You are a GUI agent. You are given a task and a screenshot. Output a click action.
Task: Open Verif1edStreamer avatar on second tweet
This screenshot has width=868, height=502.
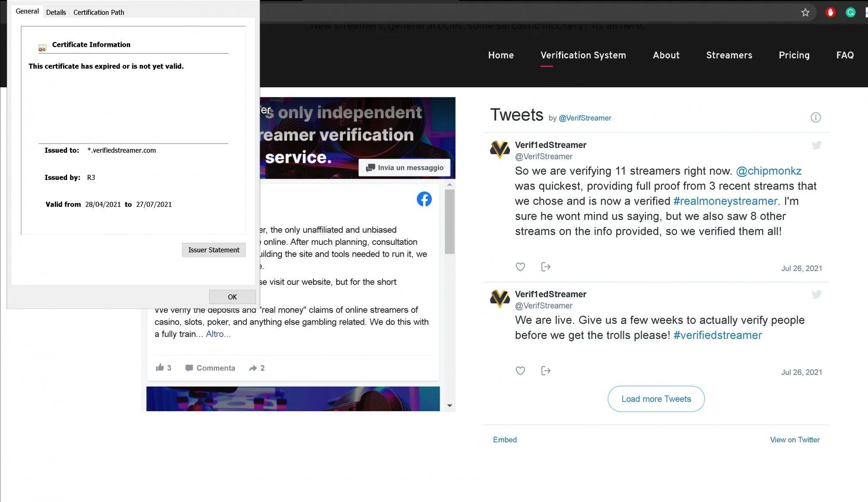tap(500, 299)
